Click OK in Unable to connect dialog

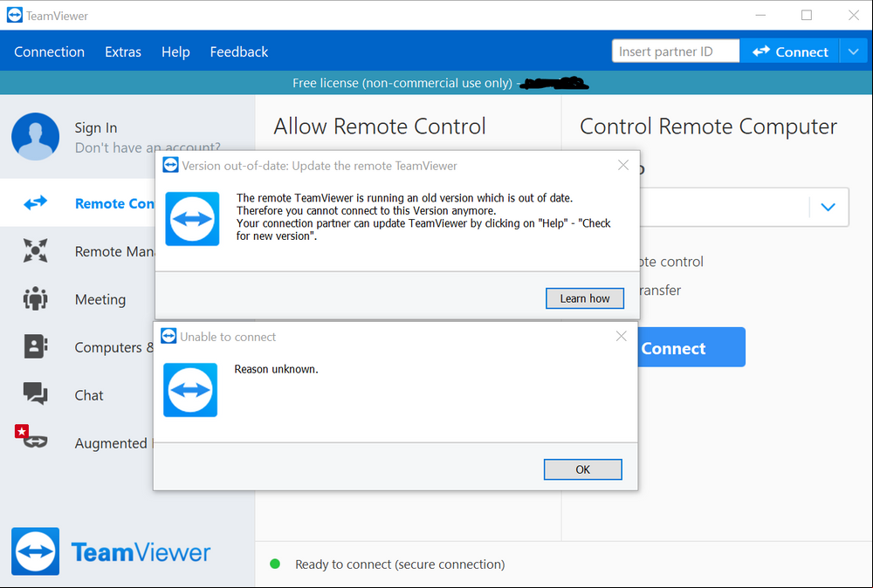582,469
